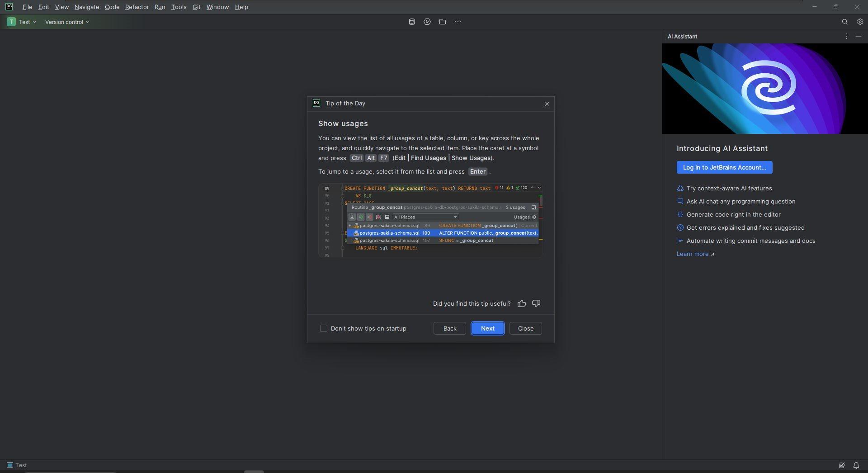Viewport: 868px width, 473px height.
Task: Open the Git menu
Action: pos(196,7)
